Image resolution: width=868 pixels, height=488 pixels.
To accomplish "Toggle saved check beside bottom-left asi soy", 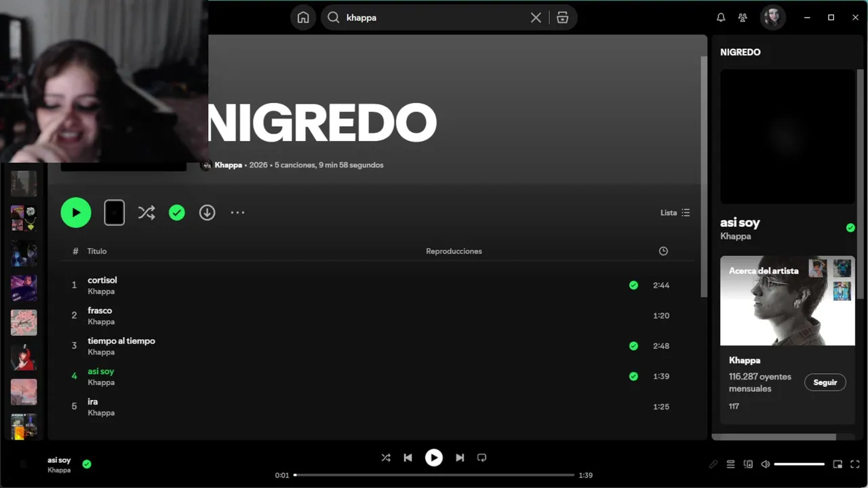I will [87, 464].
